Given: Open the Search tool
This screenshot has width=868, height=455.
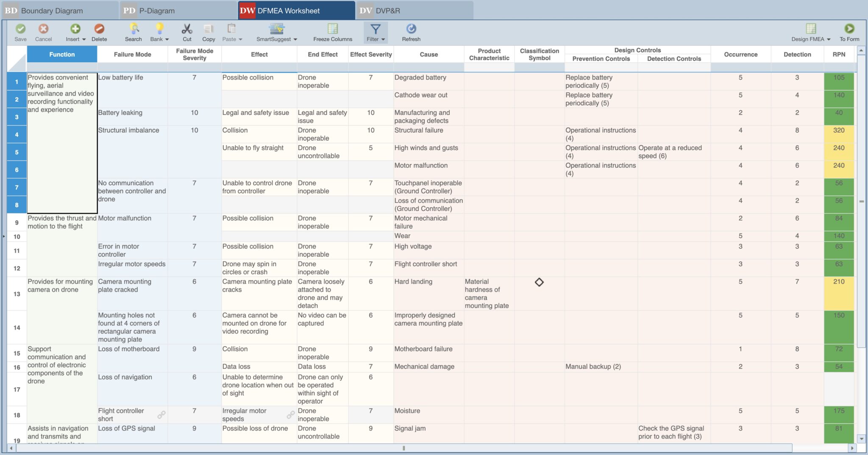Looking at the screenshot, I should tap(133, 32).
